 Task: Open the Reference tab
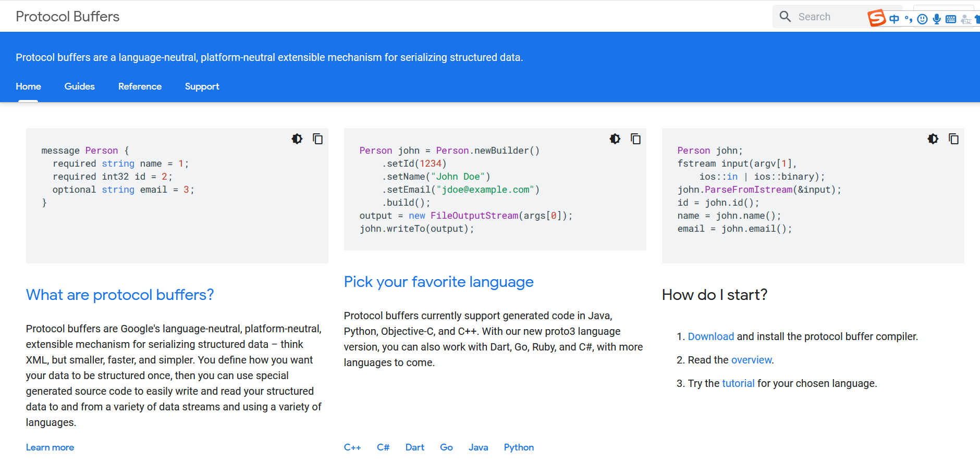coord(140,86)
